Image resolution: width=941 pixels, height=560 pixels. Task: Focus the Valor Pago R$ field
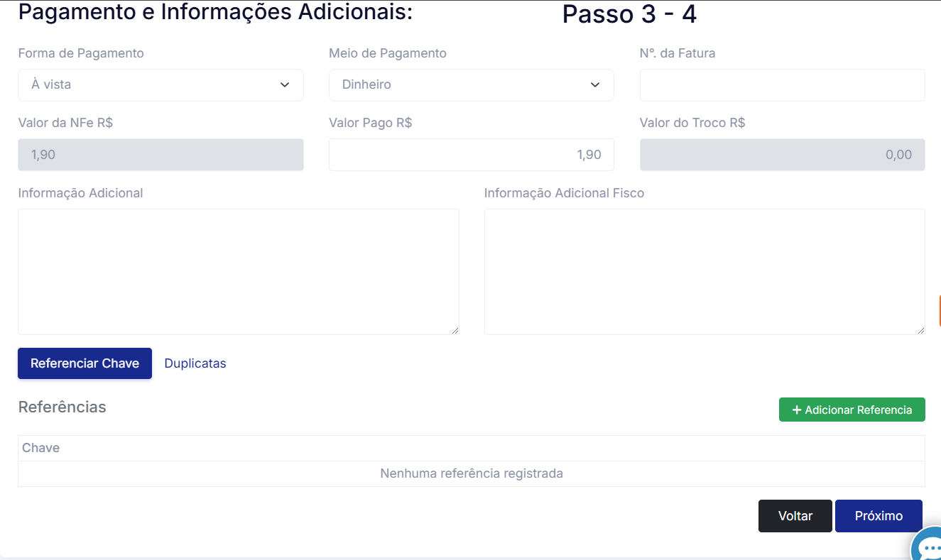(471, 155)
